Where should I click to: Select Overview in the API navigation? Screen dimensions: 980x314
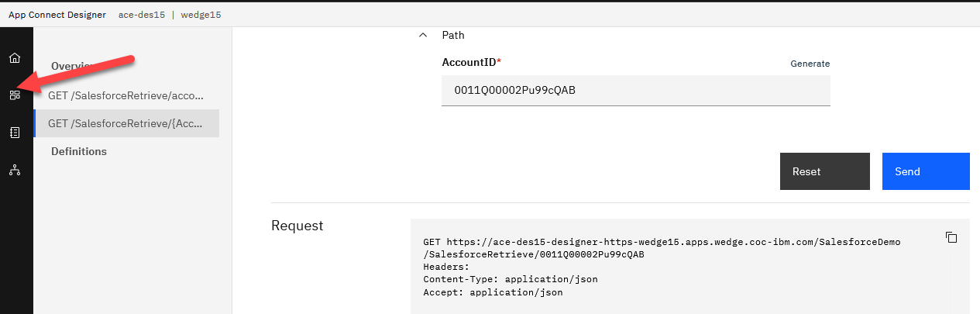click(71, 66)
